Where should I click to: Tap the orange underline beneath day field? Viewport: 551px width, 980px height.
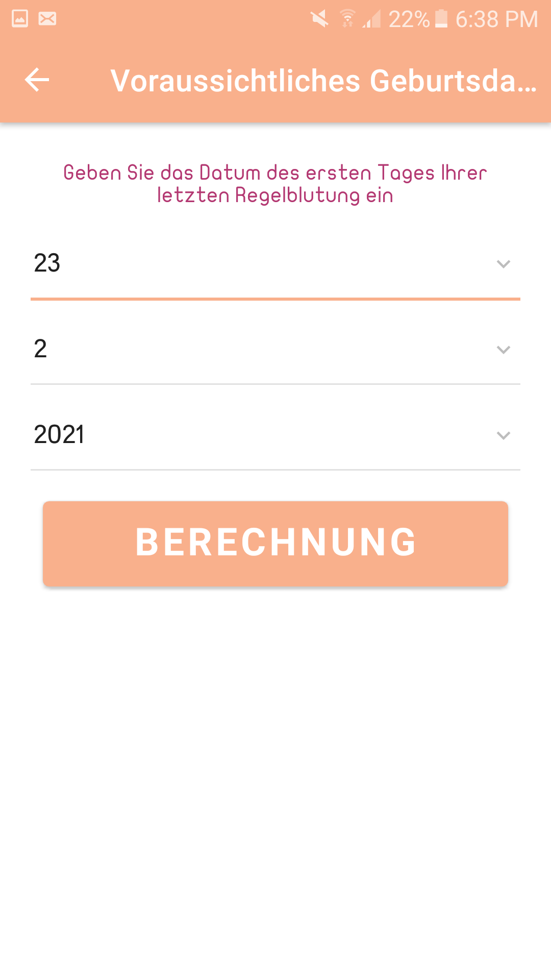[275, 299]
